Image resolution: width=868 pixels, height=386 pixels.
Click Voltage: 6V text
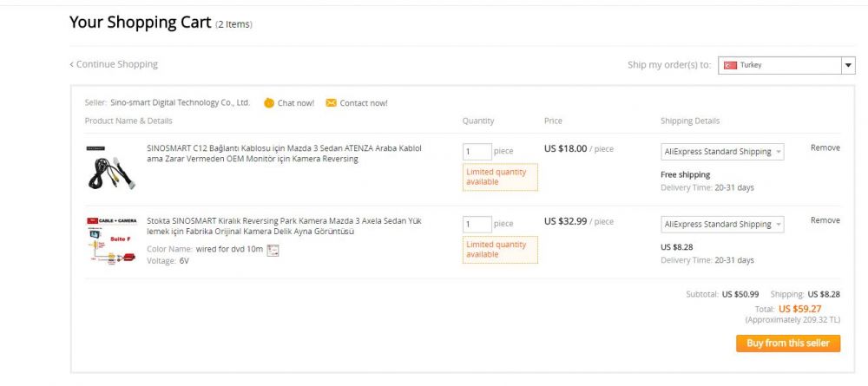168,261
